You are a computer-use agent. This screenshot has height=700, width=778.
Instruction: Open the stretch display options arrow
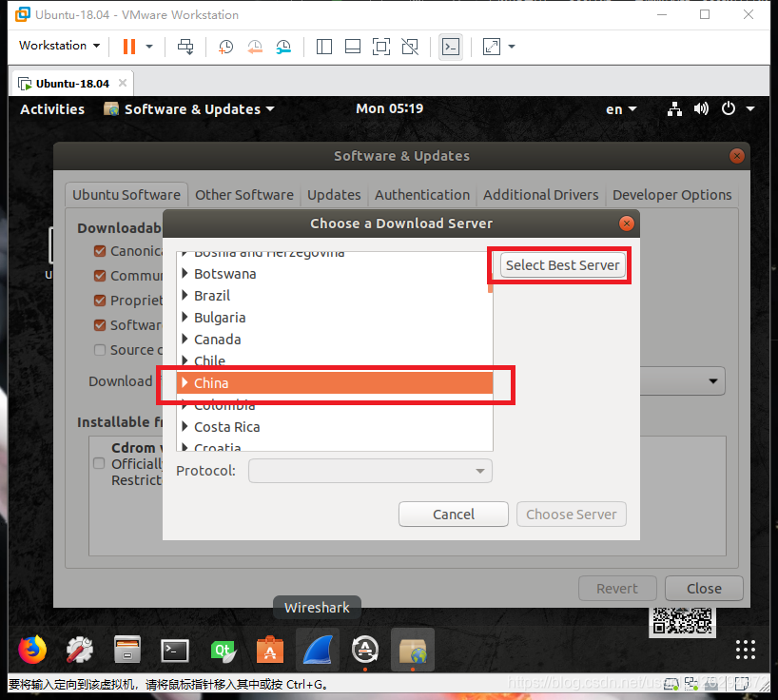[512, 47]
